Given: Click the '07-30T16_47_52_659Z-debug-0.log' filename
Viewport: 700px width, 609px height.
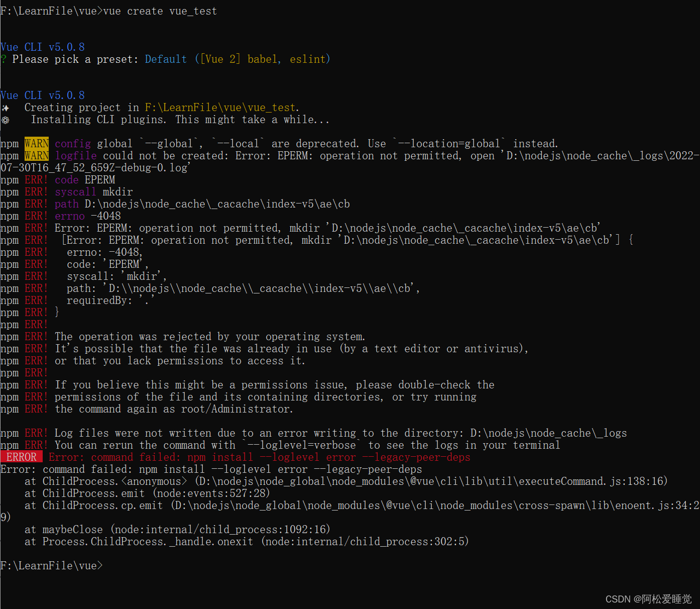Looking at the screenshot, I should (95, 168).
